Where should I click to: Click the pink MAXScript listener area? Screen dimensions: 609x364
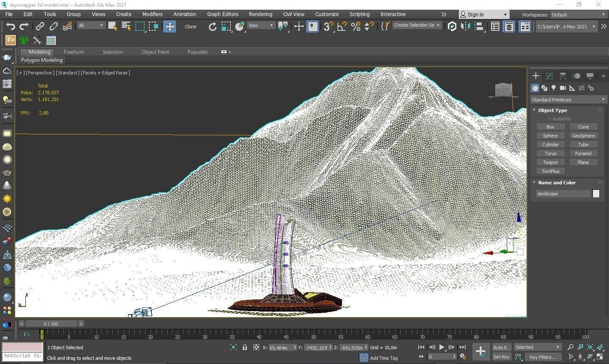(22, 347)
